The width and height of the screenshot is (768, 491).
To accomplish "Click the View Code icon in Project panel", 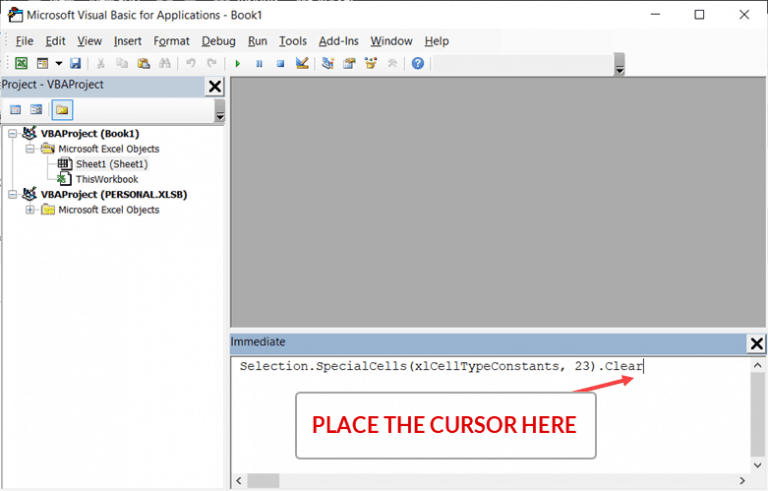I will coord(15,110).
